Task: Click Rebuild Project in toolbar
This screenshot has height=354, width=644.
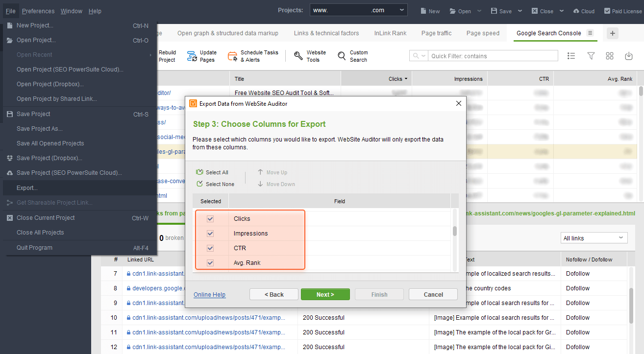Action: (167, 56)
